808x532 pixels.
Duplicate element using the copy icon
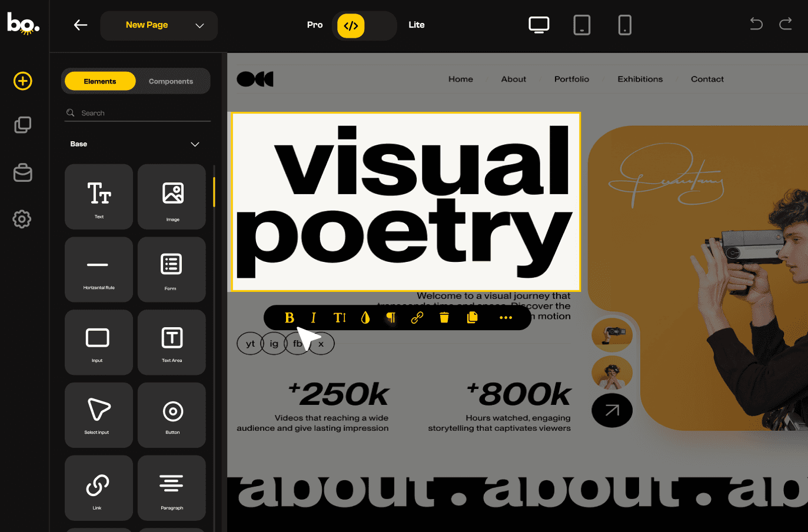[x=472, y=318]
